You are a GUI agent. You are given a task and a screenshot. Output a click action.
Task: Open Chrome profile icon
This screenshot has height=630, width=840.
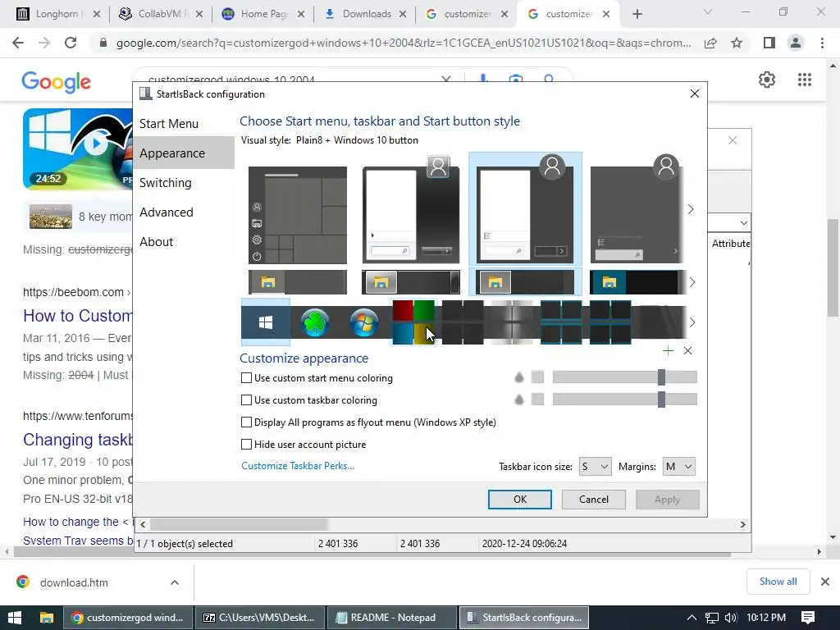tap(796, 43)
